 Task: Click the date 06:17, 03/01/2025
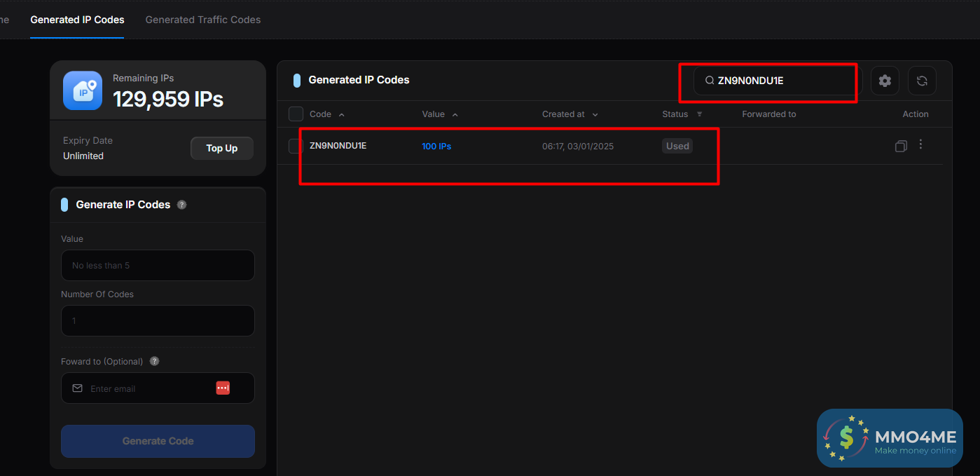pyautogui.click(x=578, y=147)
